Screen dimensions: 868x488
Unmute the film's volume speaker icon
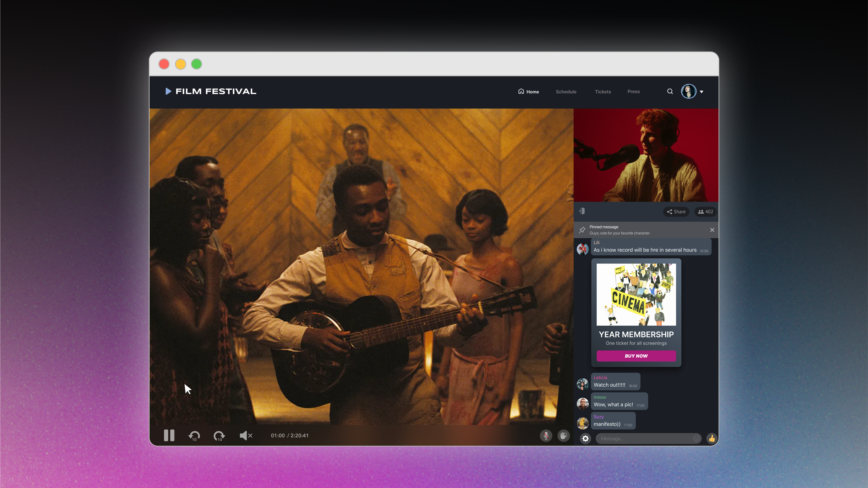[246, 436]
